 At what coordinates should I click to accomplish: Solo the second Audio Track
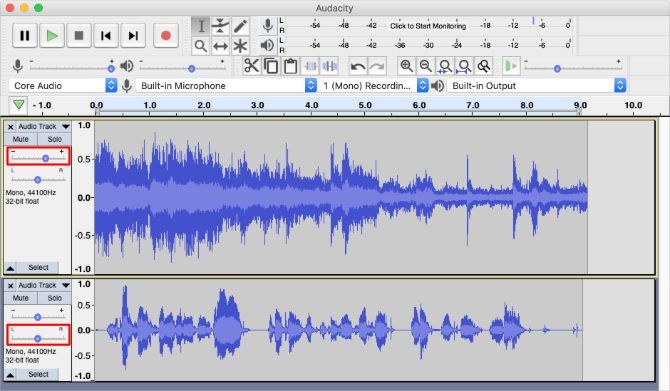[x=54, y=298]
